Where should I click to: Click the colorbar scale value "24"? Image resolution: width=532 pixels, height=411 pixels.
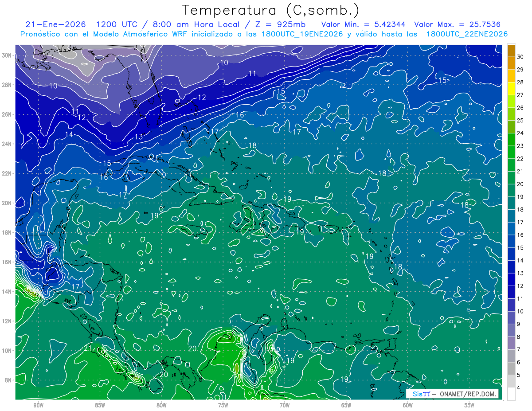520,133
